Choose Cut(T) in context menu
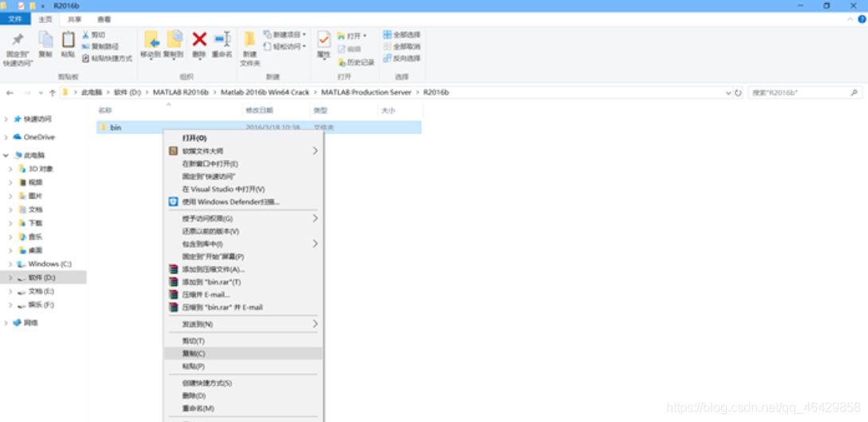This screenshot has height=422, width=868. (244, 341)
